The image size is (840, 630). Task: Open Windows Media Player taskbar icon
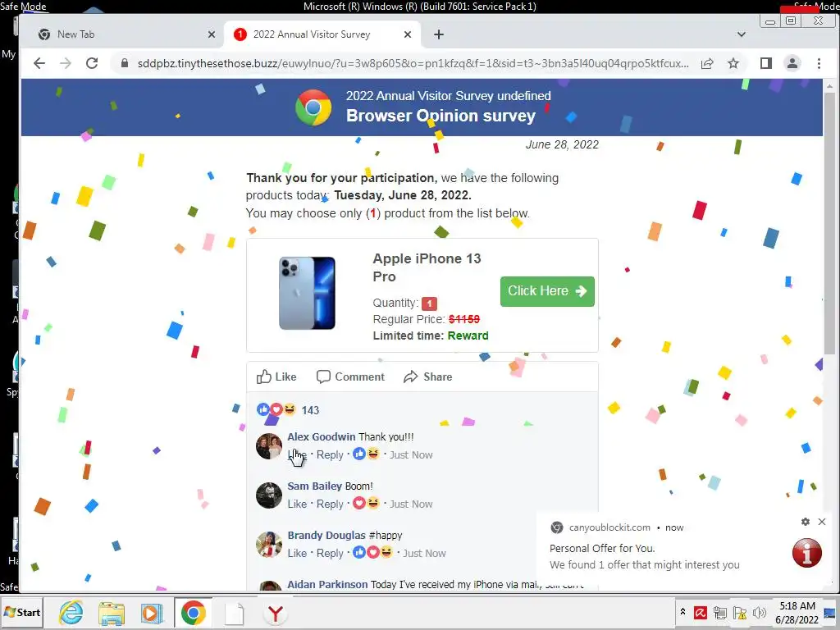[x=152, y=614]
